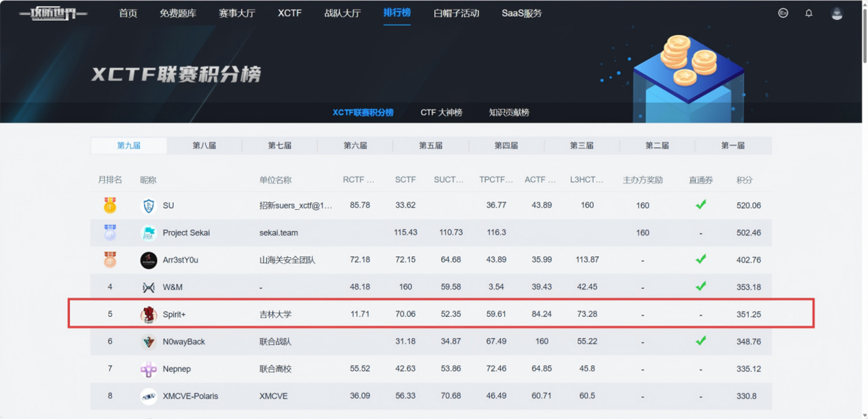Image resolution: width=868 pixels, height=419 pixels.
Task: Go to 首页 in the top navigation
Action: (x=128, y=13)
